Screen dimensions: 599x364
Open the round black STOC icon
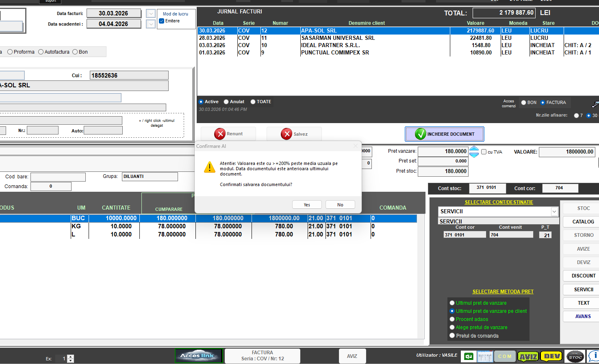pyautogui.click(x=575, y=356)
